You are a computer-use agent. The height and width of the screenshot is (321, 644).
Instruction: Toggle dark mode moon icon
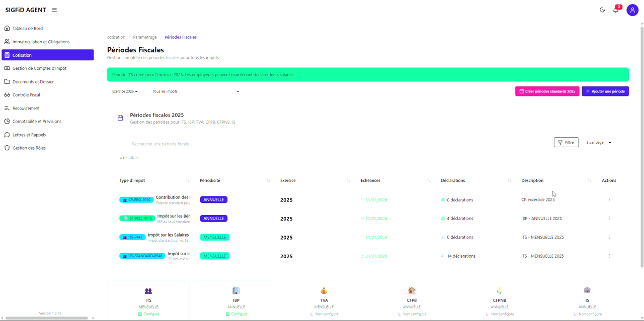(x=602, y=10)
